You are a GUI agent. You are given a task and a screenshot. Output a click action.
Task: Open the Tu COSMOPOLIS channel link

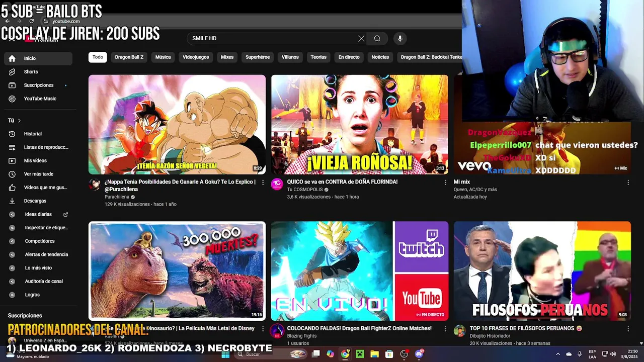click(x=305, y=190)
